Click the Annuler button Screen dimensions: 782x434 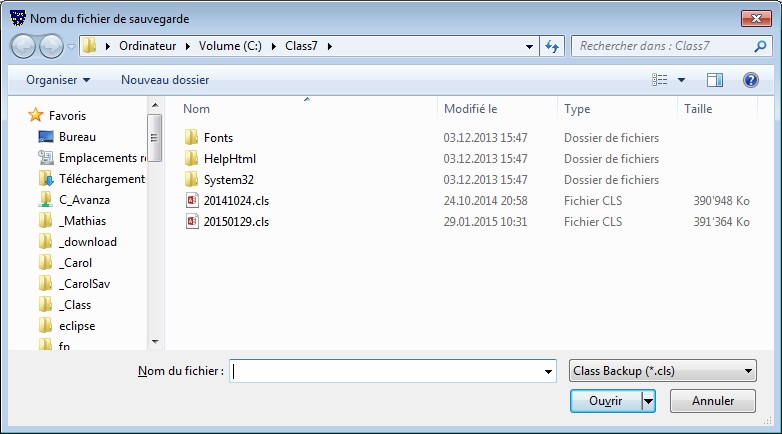click(713, 401)
